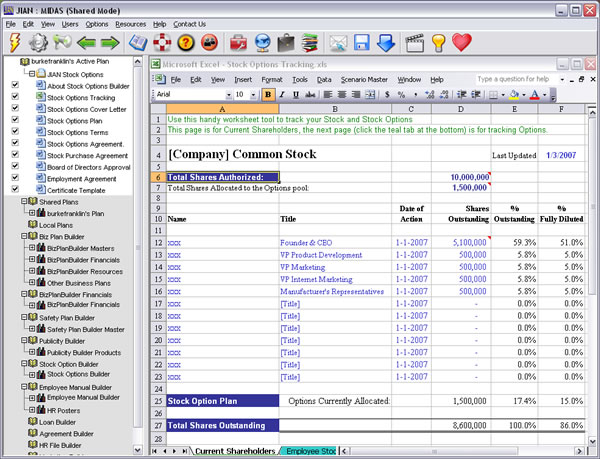Screen dimensions: 600x459
Task: Click the Type a question for help box
Action: (x=516, y=79)
